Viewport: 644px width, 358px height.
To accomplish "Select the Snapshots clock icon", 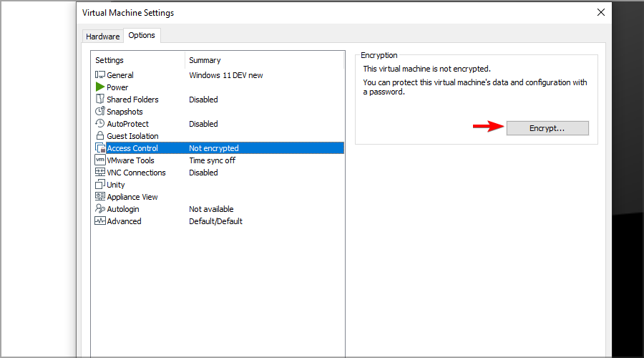I will pyautogui.click(x=100, y=112).
